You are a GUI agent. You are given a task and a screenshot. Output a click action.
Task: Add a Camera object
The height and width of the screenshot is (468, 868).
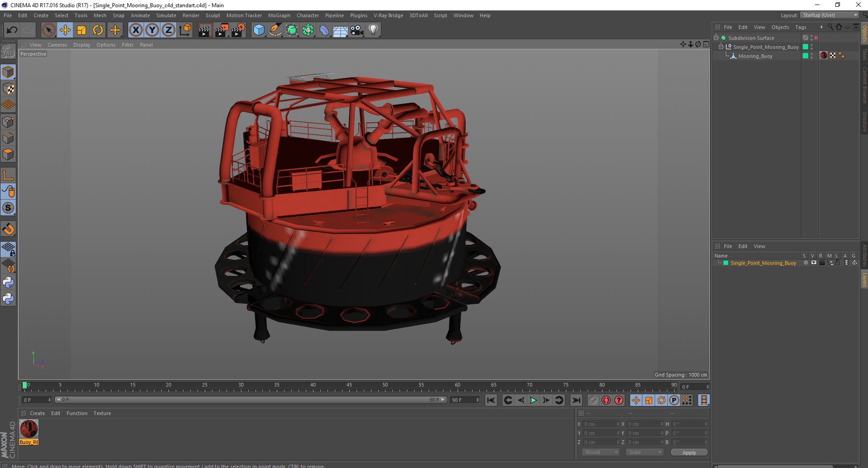coord(357,30)
